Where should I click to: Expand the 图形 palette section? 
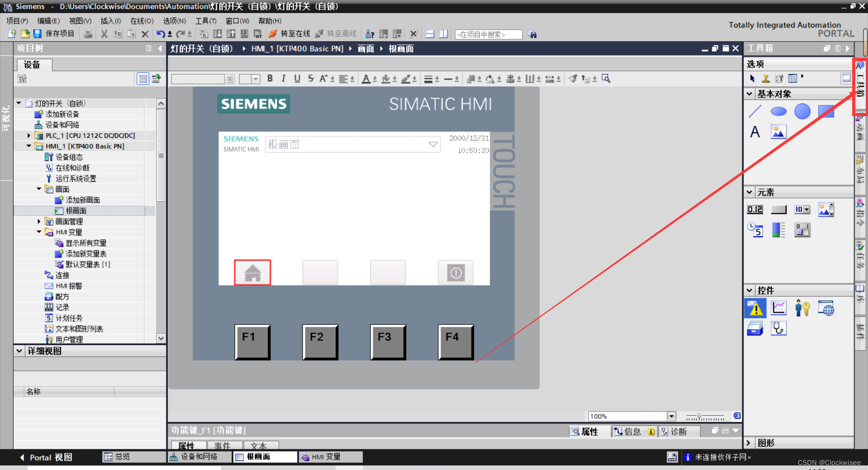[749, 443]
